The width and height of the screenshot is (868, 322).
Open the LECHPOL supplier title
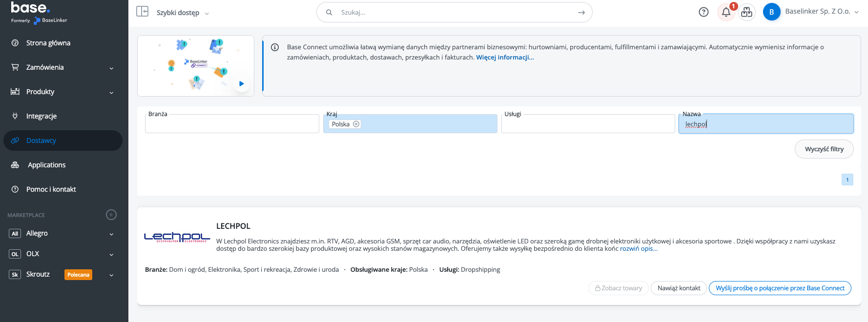pos(233,226)
